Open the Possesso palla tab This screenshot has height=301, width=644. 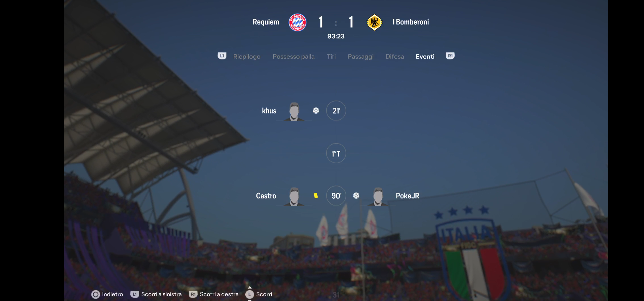294,56
